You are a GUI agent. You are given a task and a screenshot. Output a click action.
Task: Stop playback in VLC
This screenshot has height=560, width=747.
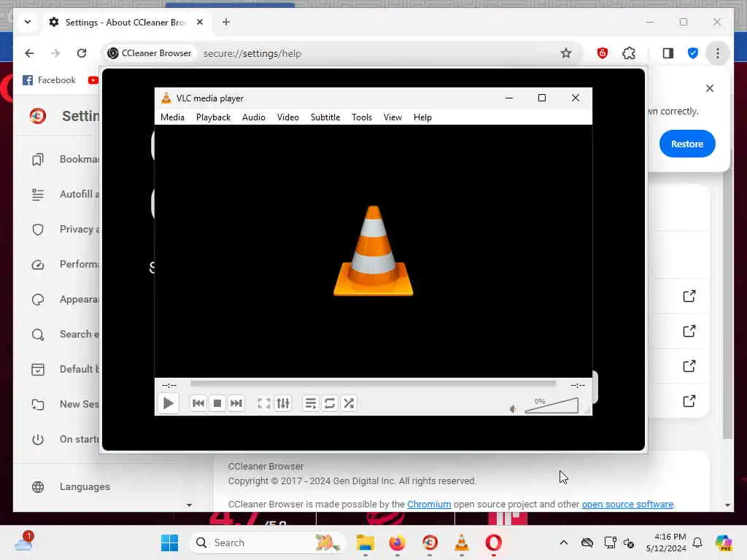(x=217, y=403)
